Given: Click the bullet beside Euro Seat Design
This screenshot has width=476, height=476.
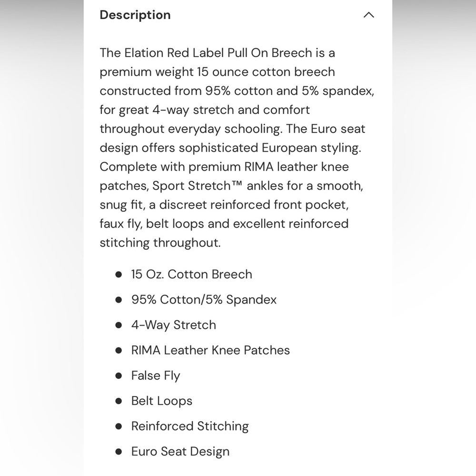Looking at the screenshot, I should click(x=119, y=452).
